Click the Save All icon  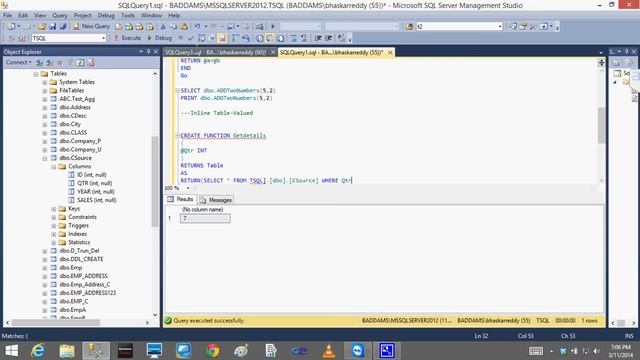(63, 27)
